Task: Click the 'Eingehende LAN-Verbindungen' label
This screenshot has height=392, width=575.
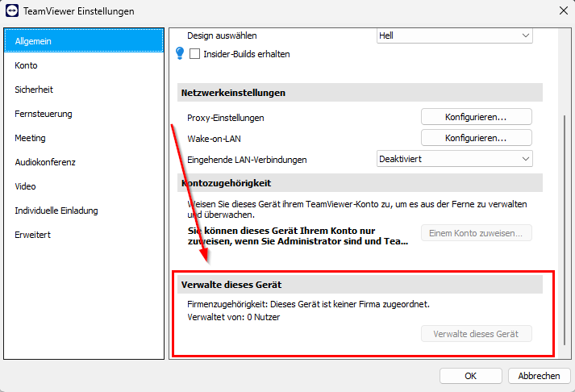Action: coord(247,160)
